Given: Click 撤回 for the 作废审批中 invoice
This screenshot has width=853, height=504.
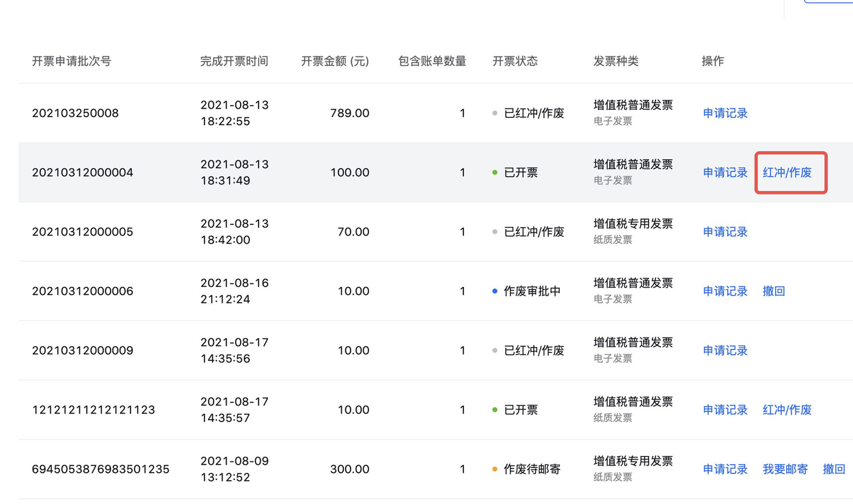Looking at the screenshot, I should point(774,291).
